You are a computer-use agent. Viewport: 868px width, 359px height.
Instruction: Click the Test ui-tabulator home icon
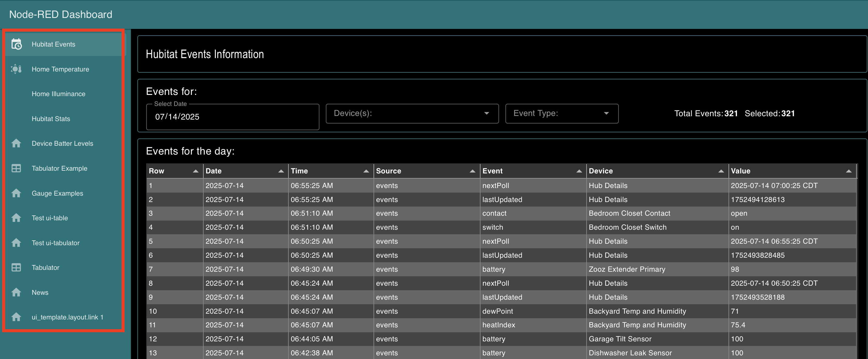(16, 243)
